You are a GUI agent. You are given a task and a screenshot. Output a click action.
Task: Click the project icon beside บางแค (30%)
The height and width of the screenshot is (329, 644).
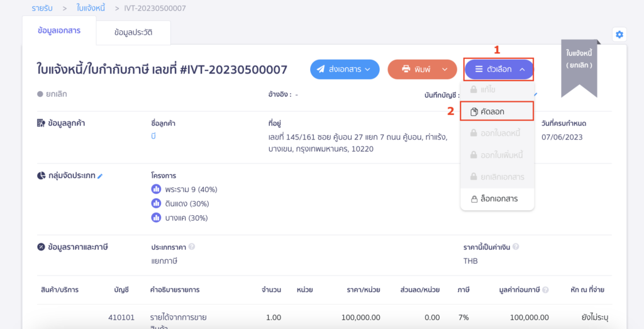156,218
